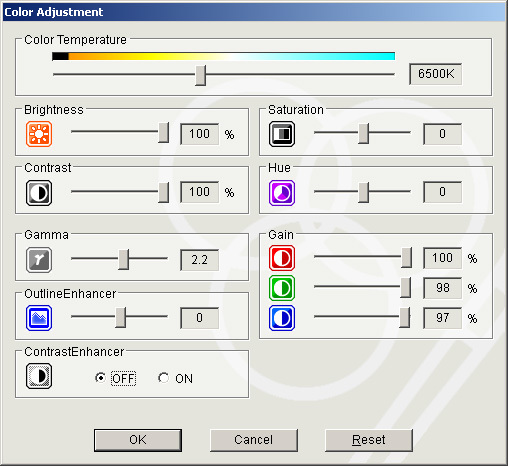Click the purple Hue icon
508x466 pixels.
click(x=282, y=193)
